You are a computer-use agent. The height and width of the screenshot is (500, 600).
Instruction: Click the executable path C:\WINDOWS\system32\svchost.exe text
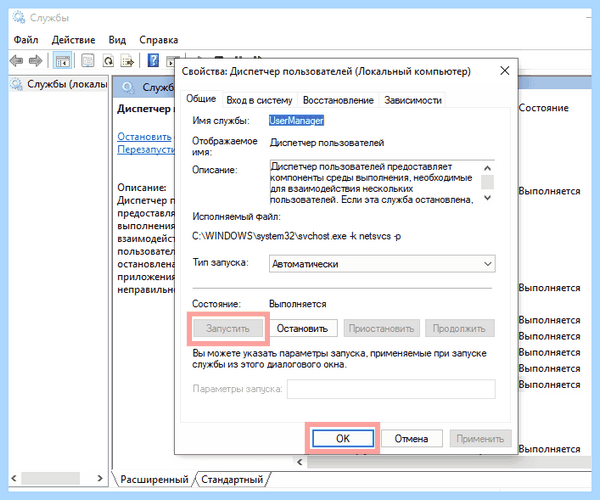point(297,236)
